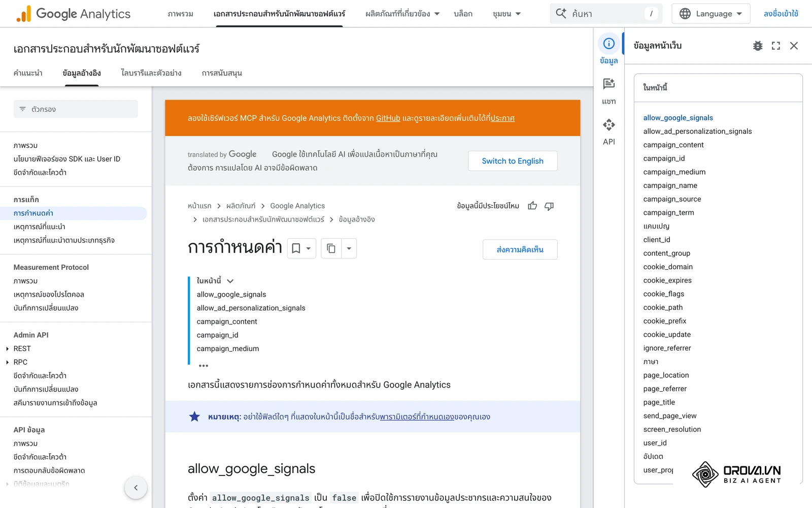
Task: Show more contents via ellipsis
Action: 204,366
